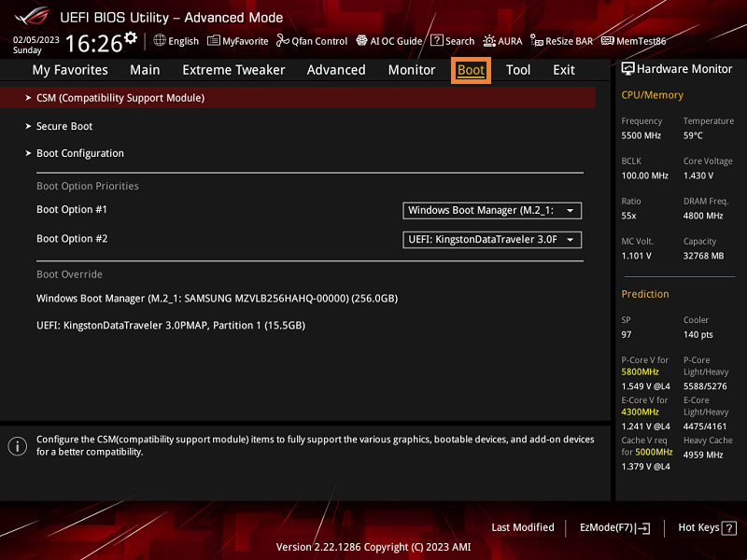Click the globe icon for English language
747x560 pixels.
click(160, 40)
